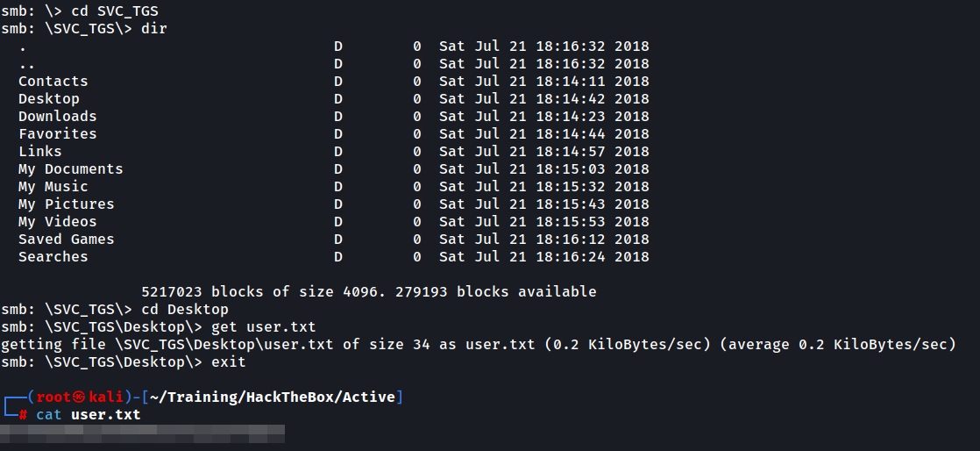Click the parent directory '..' entry
The width and height of the screenshot is (980, 451).
click(27, 64)
